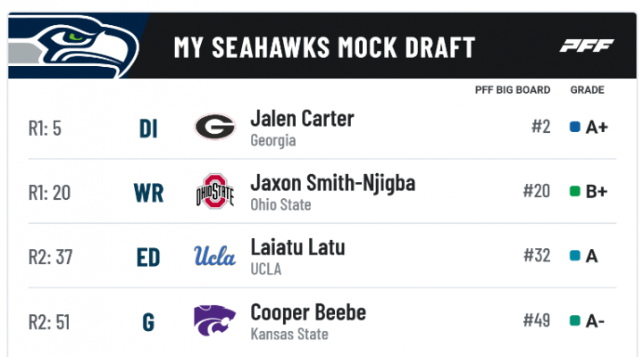Open the Georgia Bulldogs logo
The width and height of the screenshot is (644, 357).
(214, 127)
